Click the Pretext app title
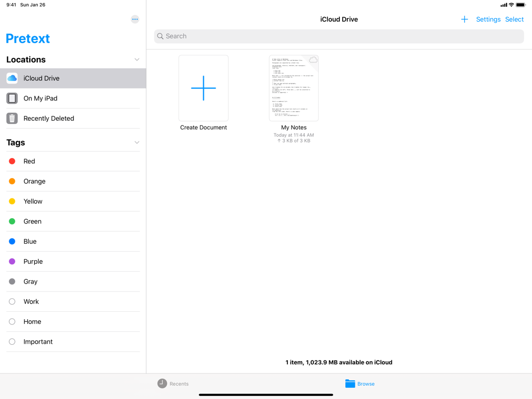 pos(28,38)
